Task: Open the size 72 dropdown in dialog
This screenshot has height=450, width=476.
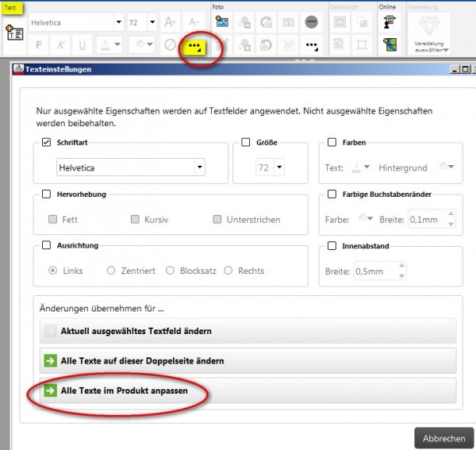Action: [x=279, y=167]
